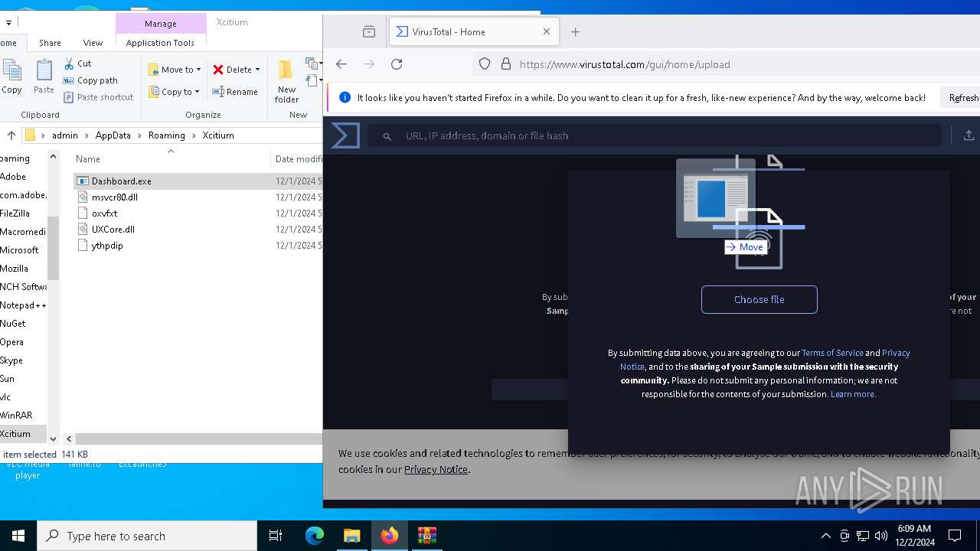Click the WinRAR taskbar icon
Image resolution: width=980 pixels, height=551 pixels.
pyautogui.click(x=426, y=536)
